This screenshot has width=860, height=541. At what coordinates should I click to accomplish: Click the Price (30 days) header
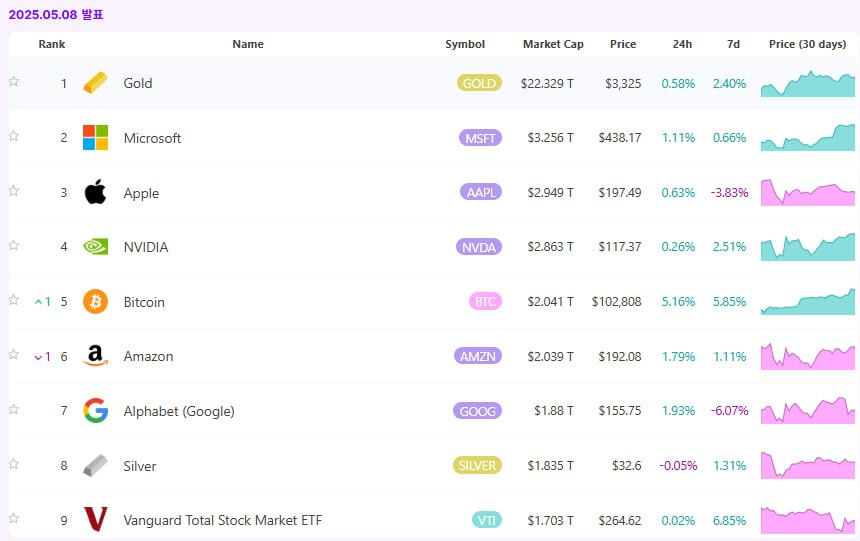coord(807,44)
